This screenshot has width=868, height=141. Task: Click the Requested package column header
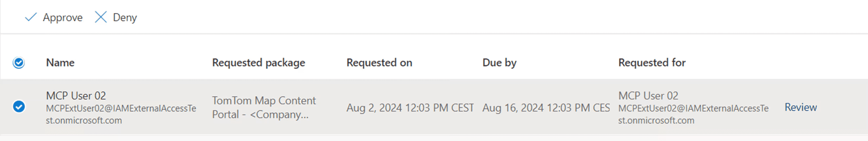click(x=259, y=63)
